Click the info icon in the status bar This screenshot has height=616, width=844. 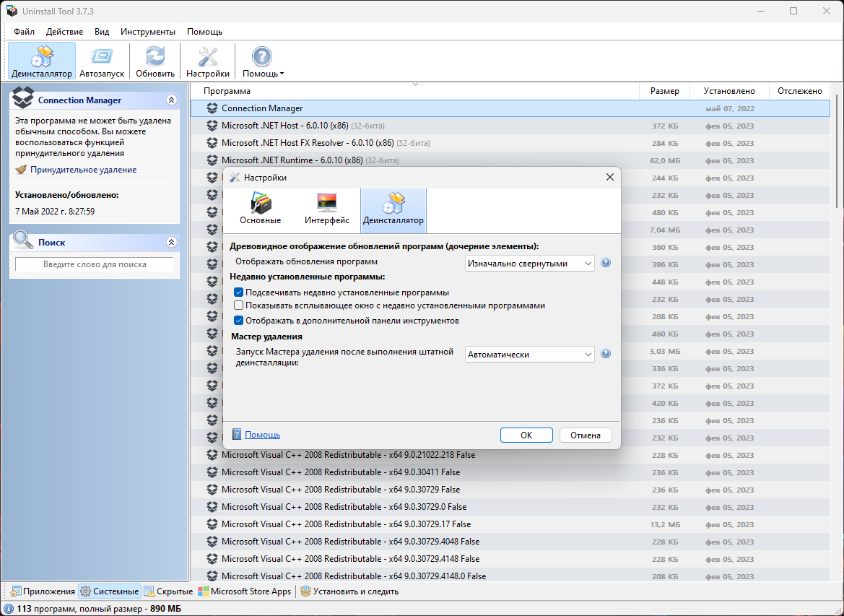pos(9,609)
